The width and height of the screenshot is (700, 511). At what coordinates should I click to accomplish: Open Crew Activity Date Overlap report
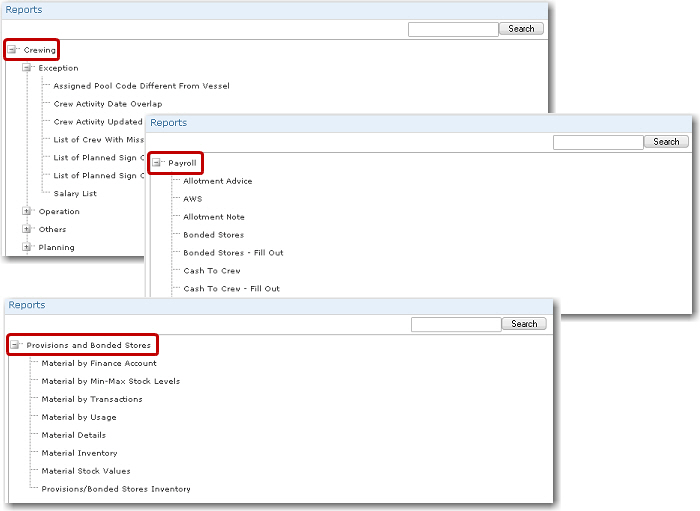tap(107, 104)
